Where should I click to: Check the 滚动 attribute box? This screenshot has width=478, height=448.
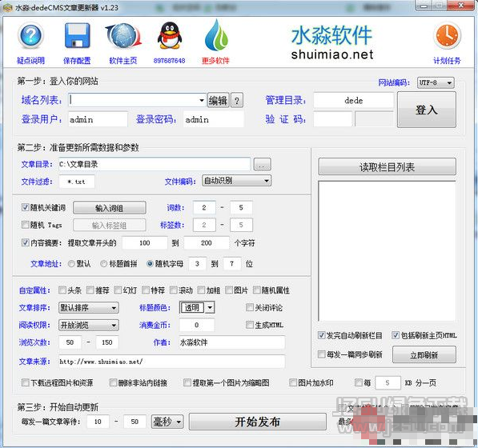click(x=173, y=290)
